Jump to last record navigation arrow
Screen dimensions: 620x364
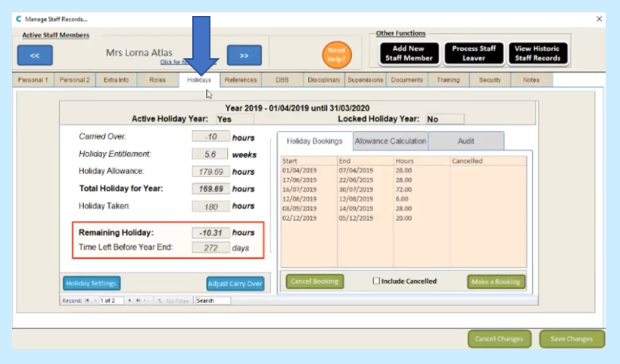138,300
